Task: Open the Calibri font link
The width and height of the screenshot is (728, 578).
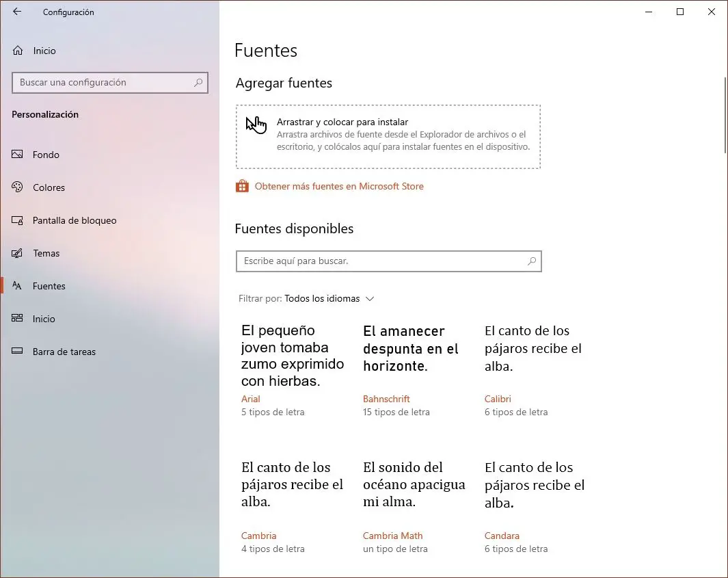Action: point(498,399)
